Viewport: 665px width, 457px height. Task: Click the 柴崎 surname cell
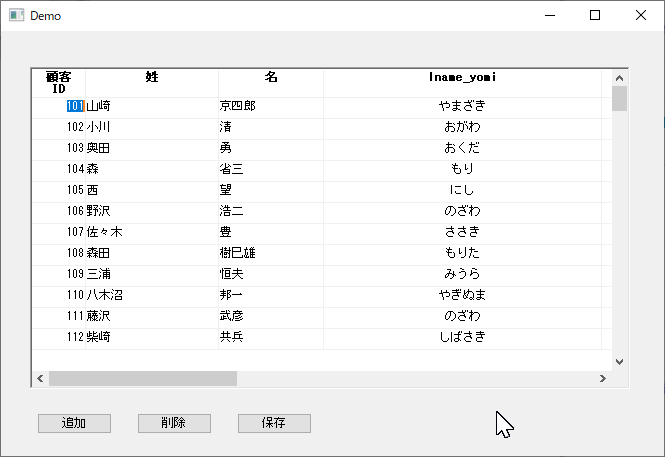point(152,337)
